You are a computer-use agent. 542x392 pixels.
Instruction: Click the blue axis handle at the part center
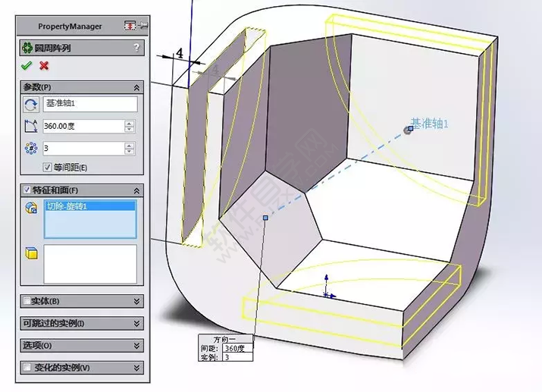tap(265, 218)
